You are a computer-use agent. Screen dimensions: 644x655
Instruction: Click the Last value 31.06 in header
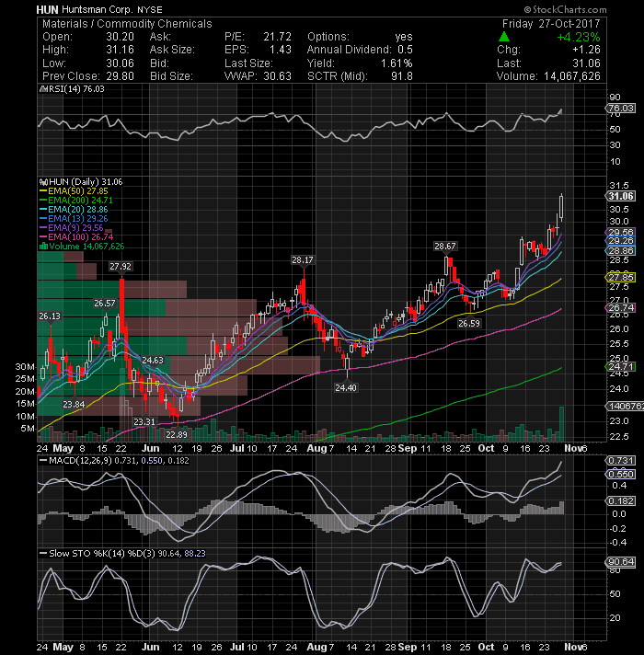tap(586, 63)
